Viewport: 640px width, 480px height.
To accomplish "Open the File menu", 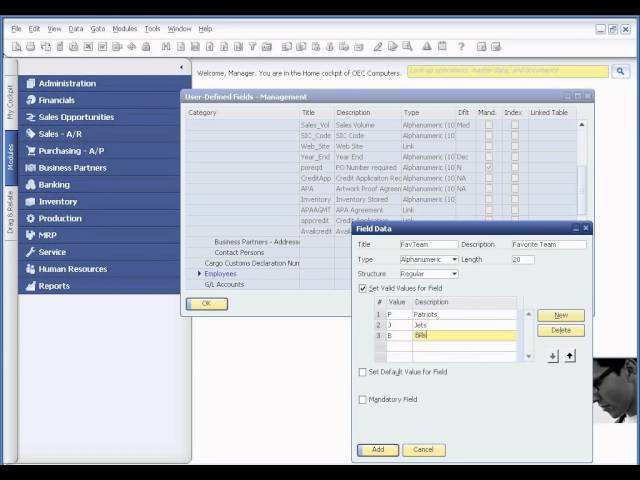I will click(x=16, y=29).
